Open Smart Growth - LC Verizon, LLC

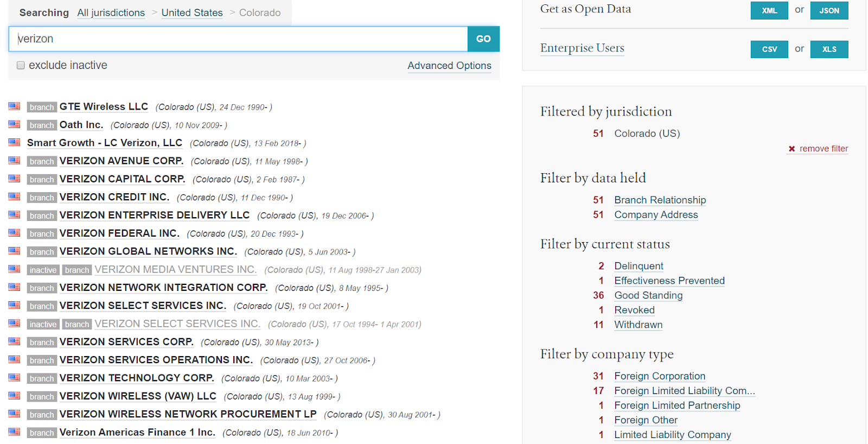(x=105, y=143)
